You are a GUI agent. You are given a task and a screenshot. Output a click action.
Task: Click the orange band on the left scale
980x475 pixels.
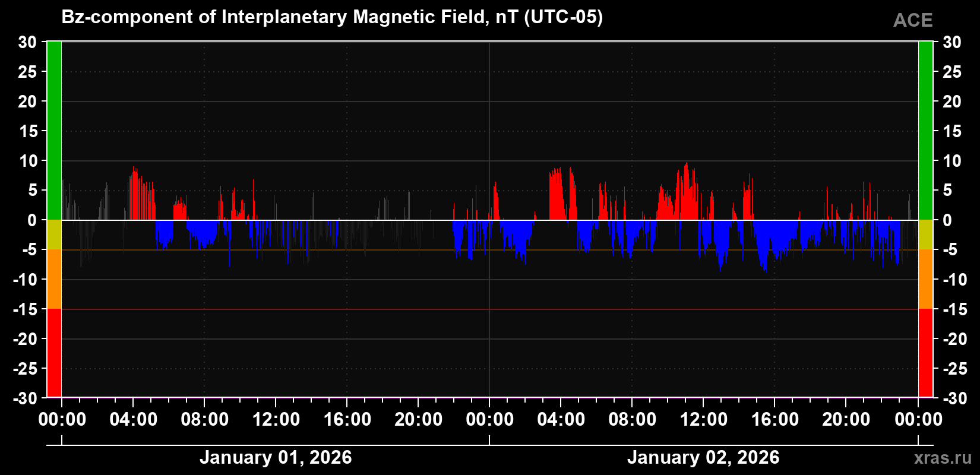54,279
